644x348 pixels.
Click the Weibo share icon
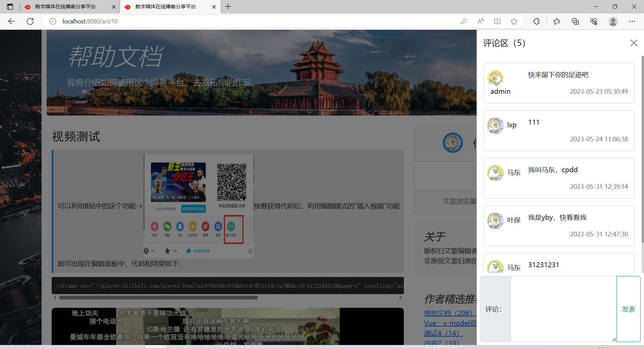[205, 226]
